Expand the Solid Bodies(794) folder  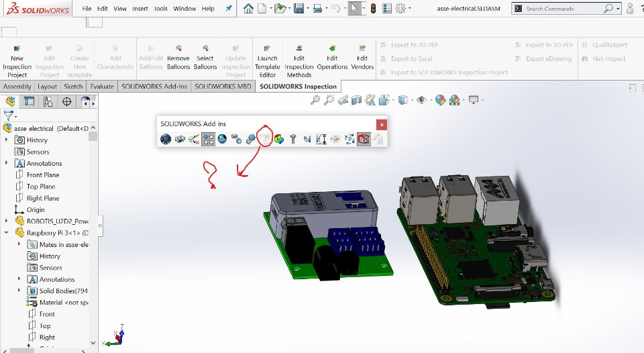[x=19, y=291]
